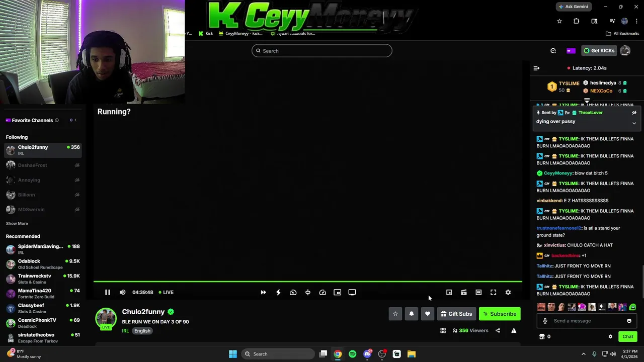Pause the live stream playback

(x=107, y=292)
